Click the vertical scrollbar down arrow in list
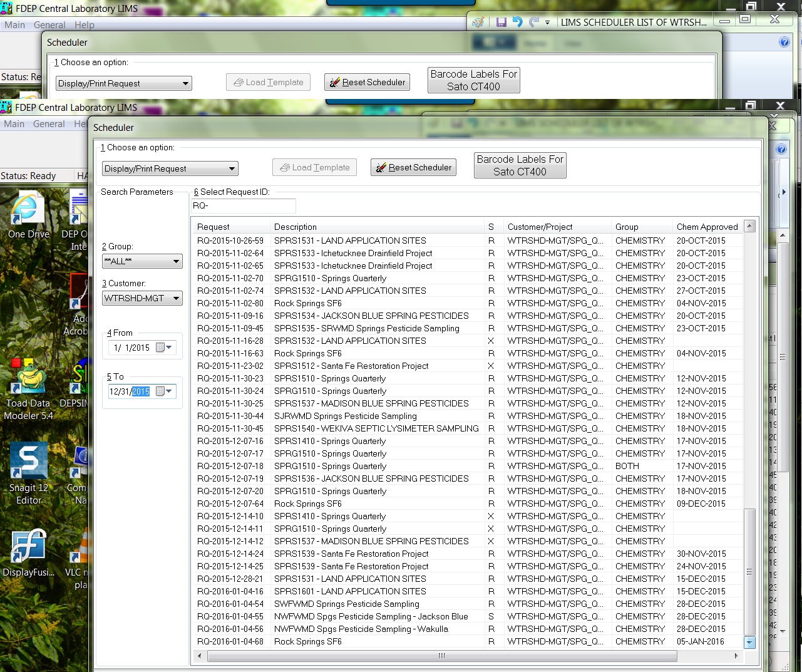The width and height of the screenshot is (802, 672). [749, 642]
